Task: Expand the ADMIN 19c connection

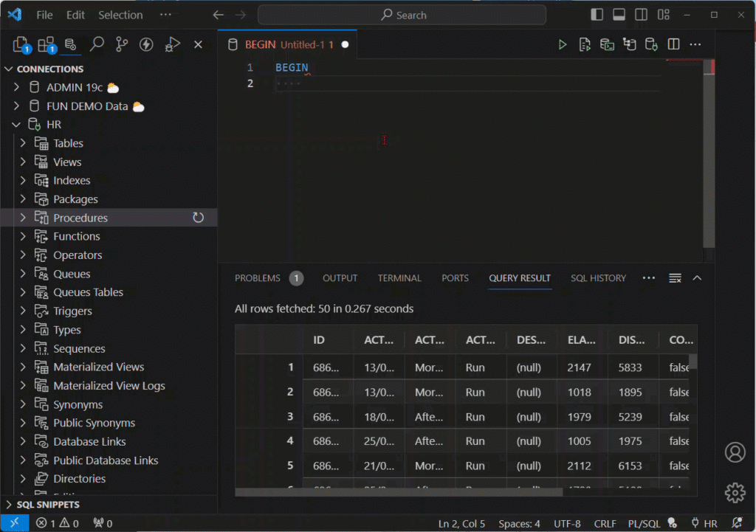Action: click(17, 87)
